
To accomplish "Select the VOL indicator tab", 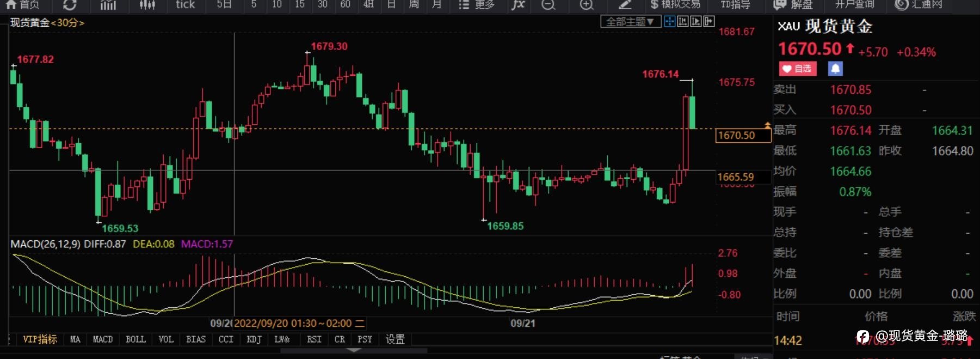I will point(166,339).
